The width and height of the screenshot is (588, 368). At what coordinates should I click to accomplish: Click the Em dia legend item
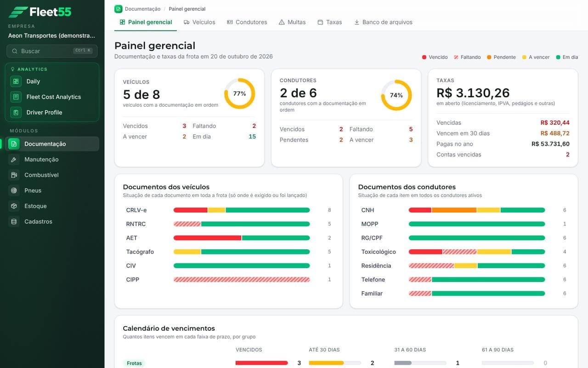tap(567, 57)
